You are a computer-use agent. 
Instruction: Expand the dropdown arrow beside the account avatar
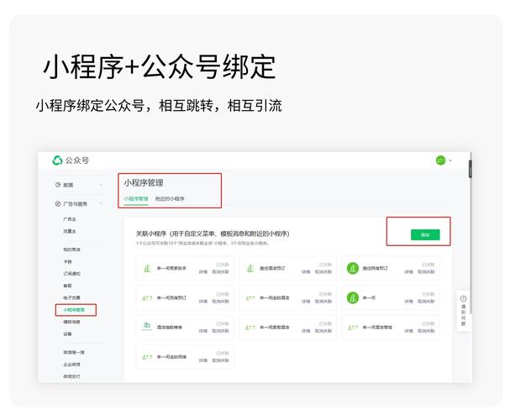pyautogui.click(x=450, y=160)
